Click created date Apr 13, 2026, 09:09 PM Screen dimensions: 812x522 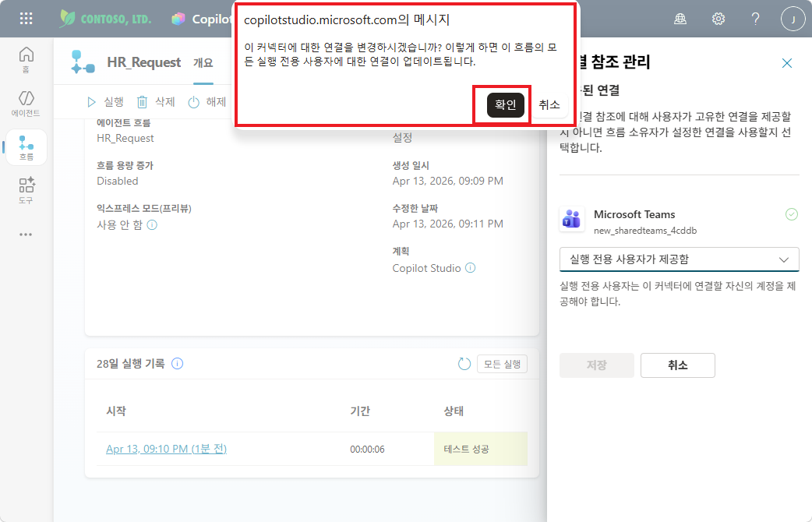447,182
